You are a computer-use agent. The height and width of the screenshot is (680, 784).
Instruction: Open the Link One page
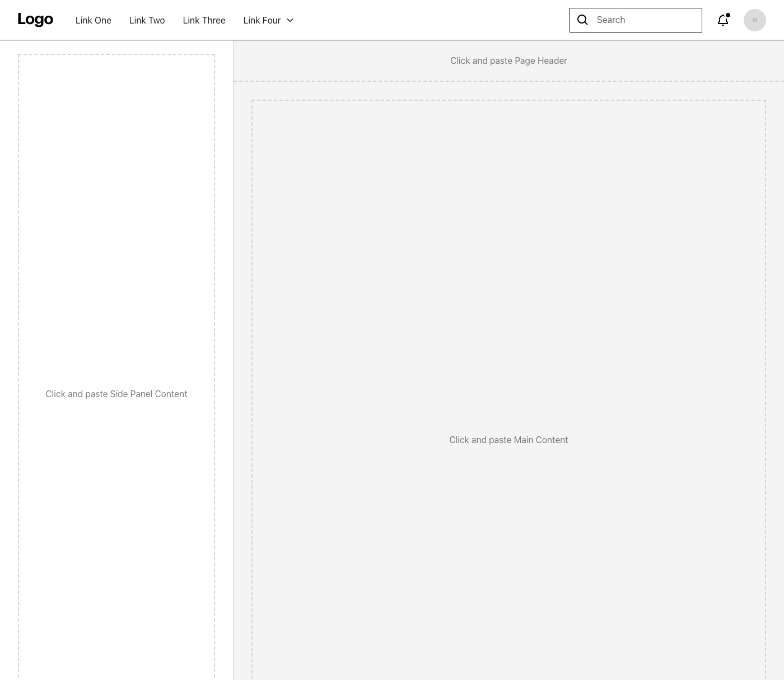[x=94, y=20]
